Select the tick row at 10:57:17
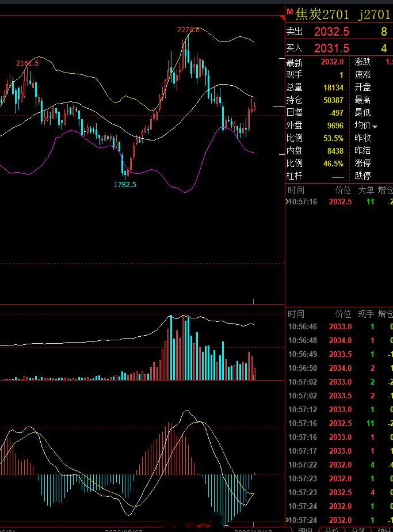The width and height of the screenshot is (393, 532). tap(339, 451)
